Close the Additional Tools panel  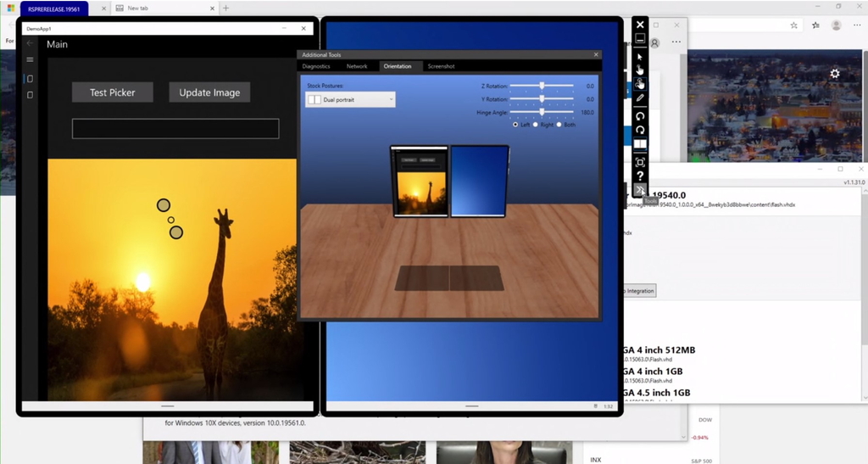(x=596, y=54)
